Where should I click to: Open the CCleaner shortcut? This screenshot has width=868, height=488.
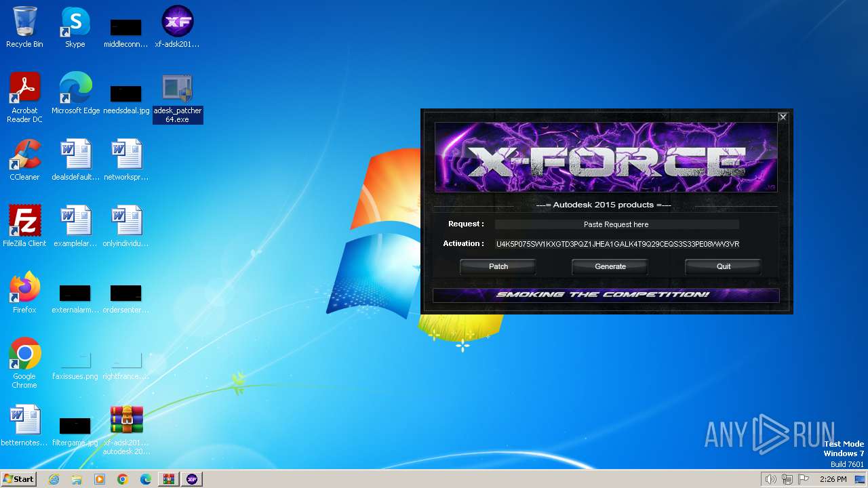(24, 160)
